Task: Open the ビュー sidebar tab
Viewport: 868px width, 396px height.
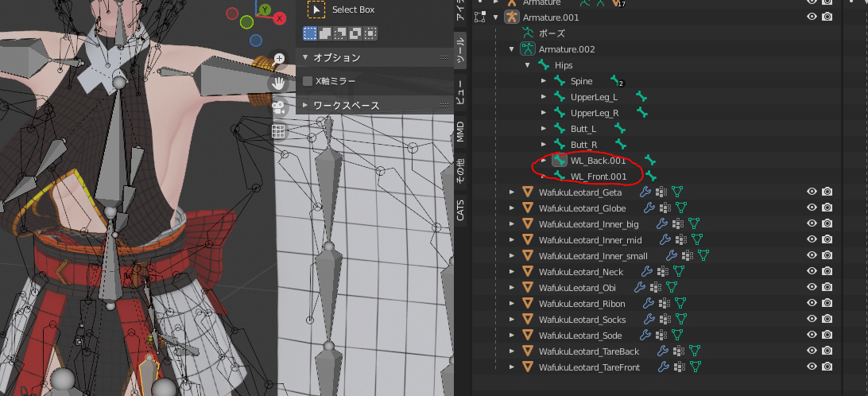Action: [x=460, y=91]
